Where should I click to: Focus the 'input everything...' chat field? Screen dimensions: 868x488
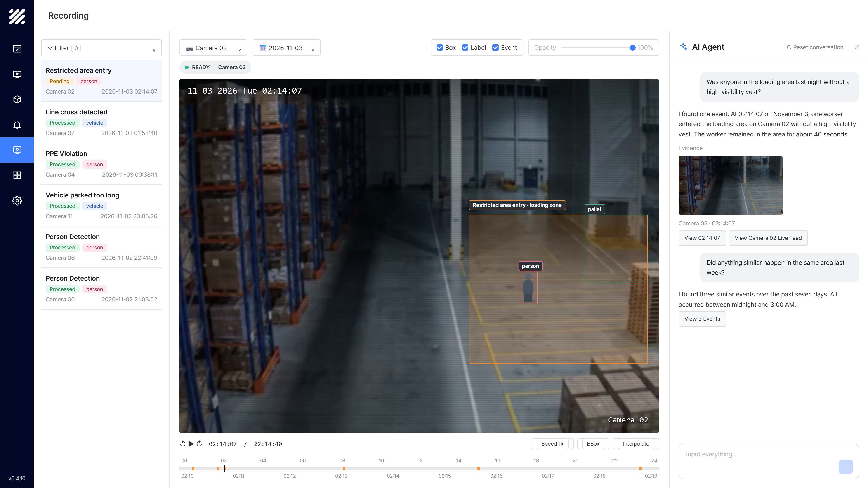point(768,461)
